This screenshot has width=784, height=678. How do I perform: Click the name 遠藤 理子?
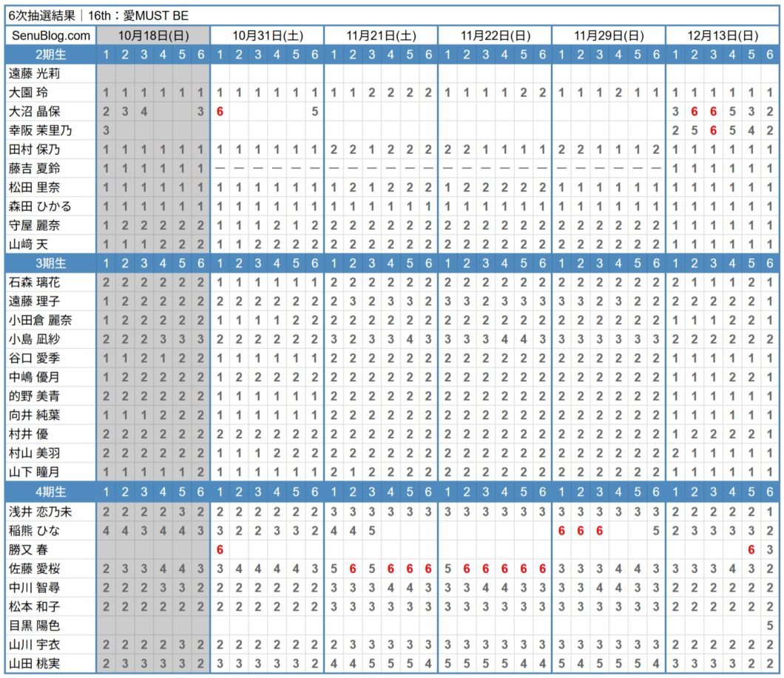[x=35, y=302]
